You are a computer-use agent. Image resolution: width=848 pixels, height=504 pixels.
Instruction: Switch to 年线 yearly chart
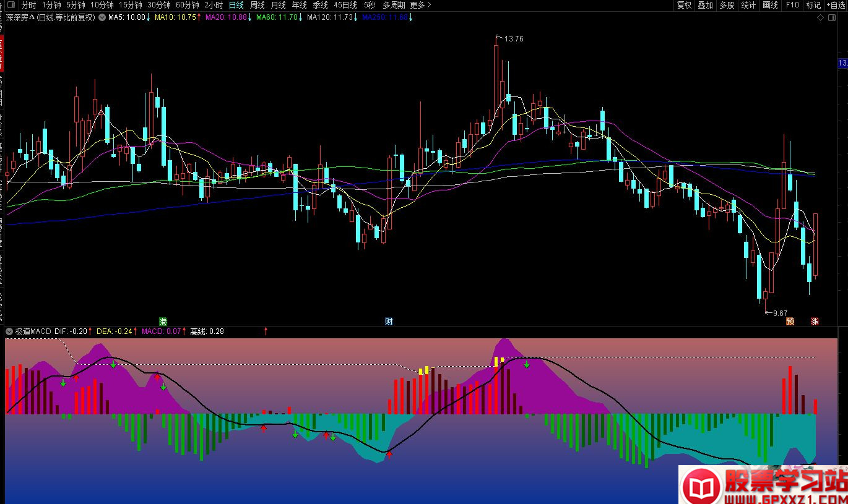300,5
